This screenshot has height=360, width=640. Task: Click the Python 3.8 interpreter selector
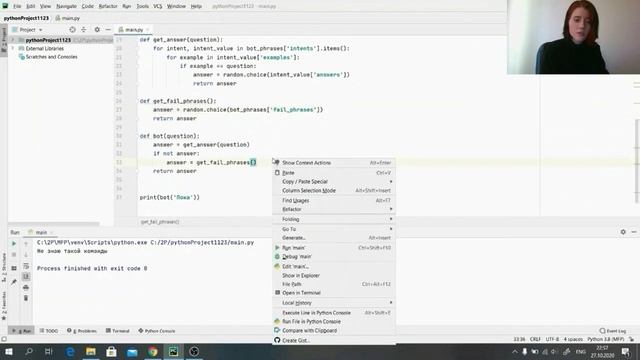click(606, 339)
